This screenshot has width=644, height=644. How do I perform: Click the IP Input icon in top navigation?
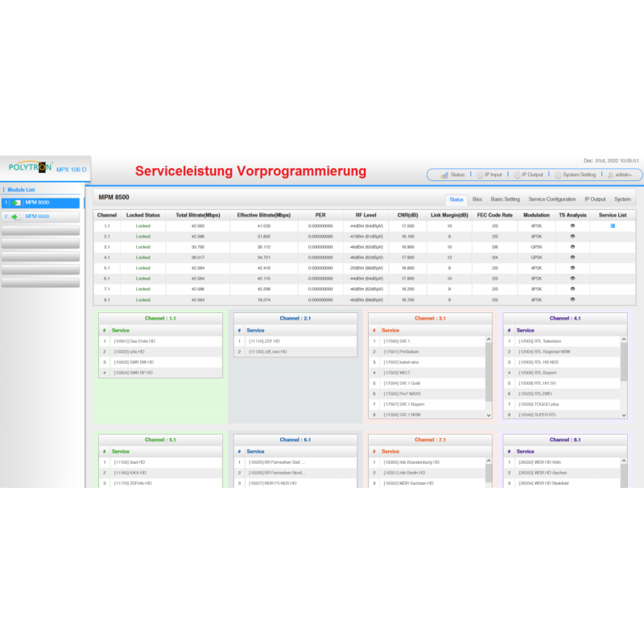point(480,175)
